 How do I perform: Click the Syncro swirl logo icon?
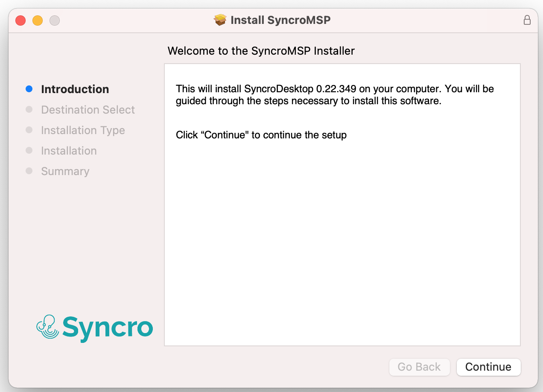47,327
